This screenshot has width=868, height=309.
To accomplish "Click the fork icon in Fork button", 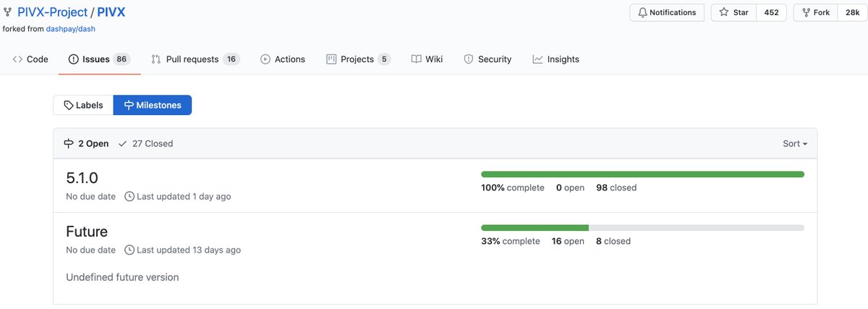I will coord(807,12).
